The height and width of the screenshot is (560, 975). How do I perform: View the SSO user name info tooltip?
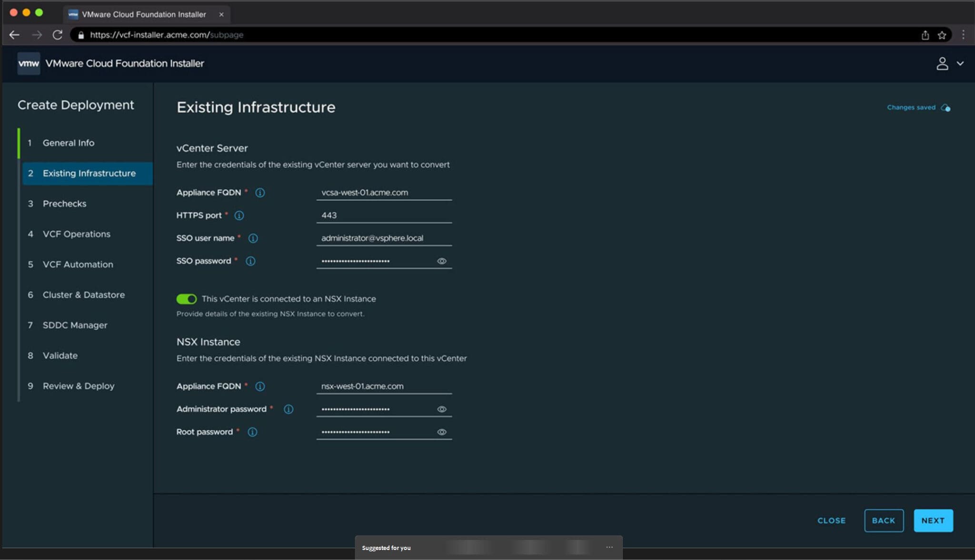pyautogui.click(x=253, y=238)
